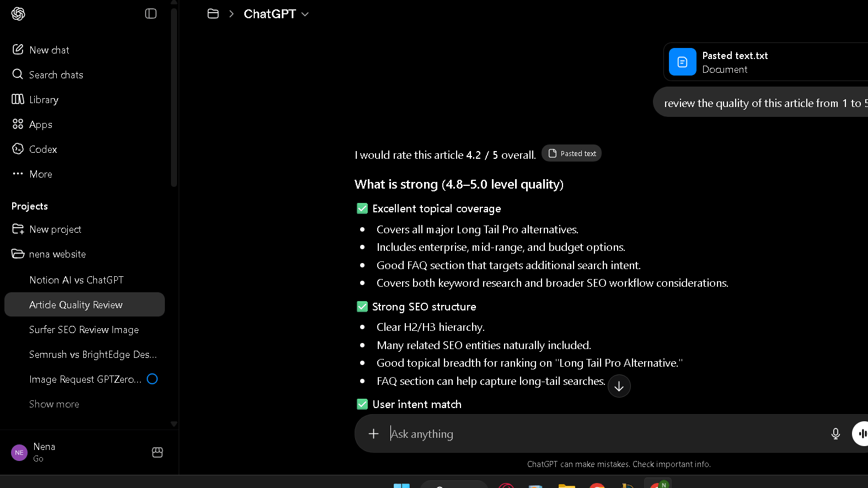868x488 pixels.
Task: Open the Pasted text.txt attachment
Action: (x=765, y=62)
